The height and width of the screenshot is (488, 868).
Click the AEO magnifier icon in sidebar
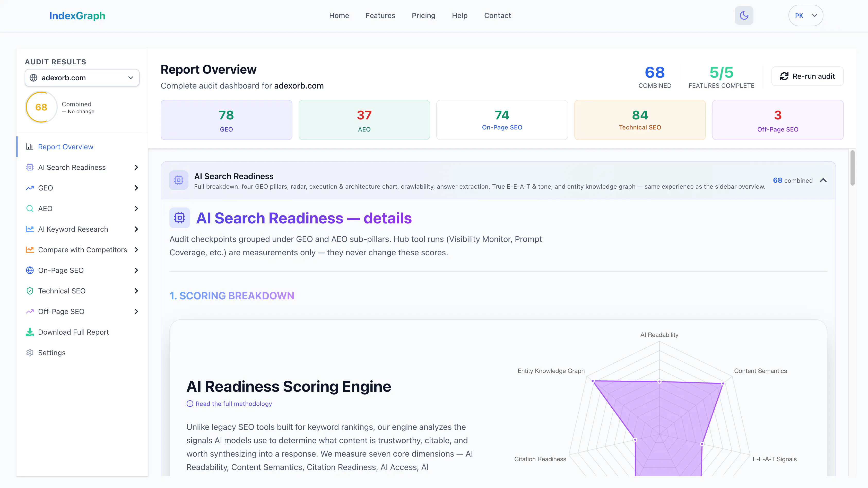[30, 209]
